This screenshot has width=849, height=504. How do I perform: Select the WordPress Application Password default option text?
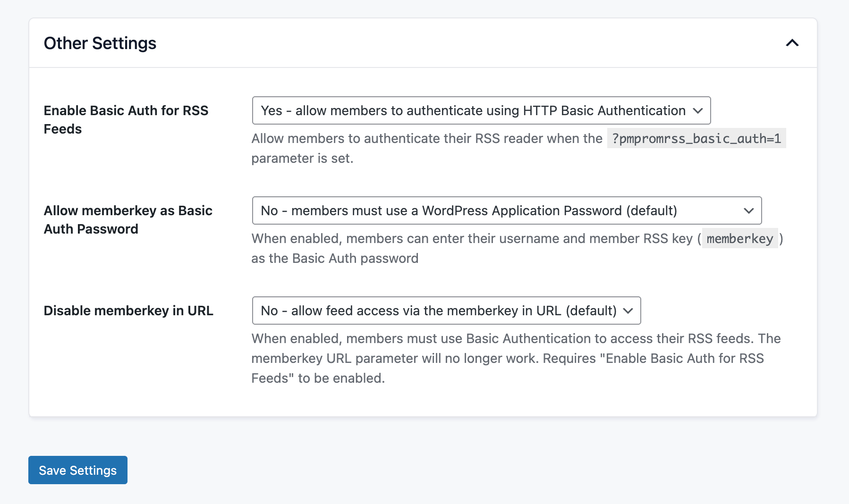(468, 210)
